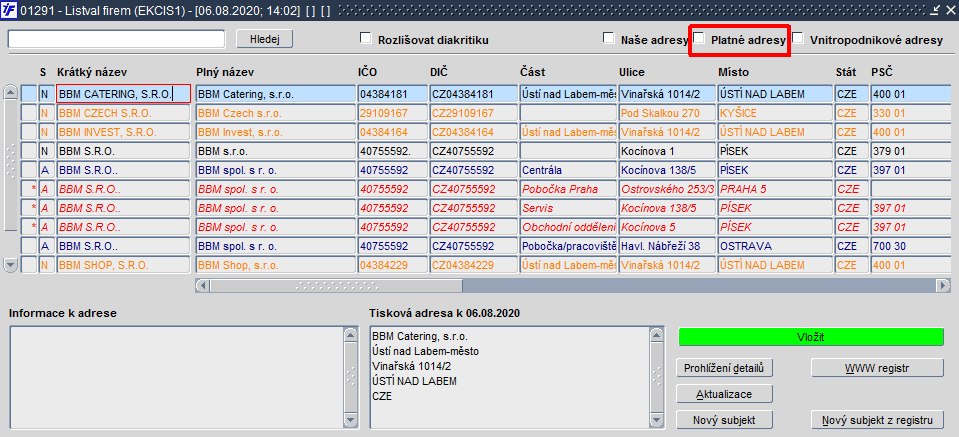The image size is (959, 437).
Task: Click Tisková adresa scroll-up arrow
Action: tap(656, 335)
